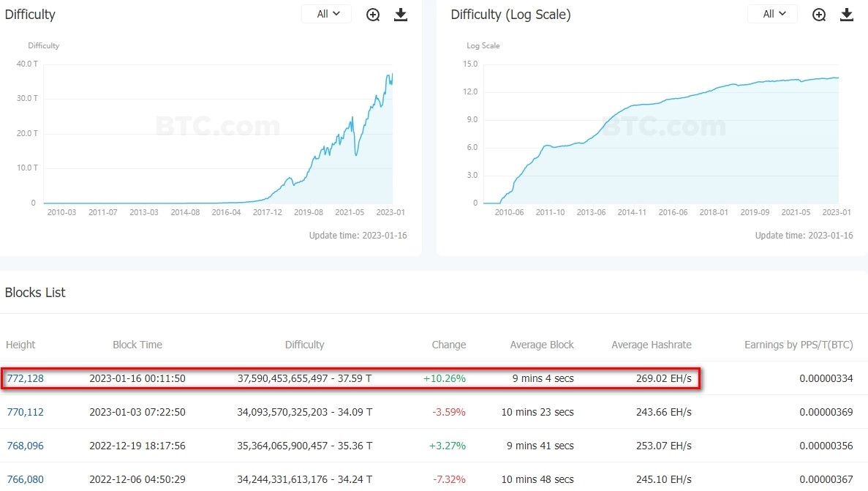Click the Earnings by PPS/T(BTC) header
This screenshot has height=491, width=868.
tap(799, 345)
